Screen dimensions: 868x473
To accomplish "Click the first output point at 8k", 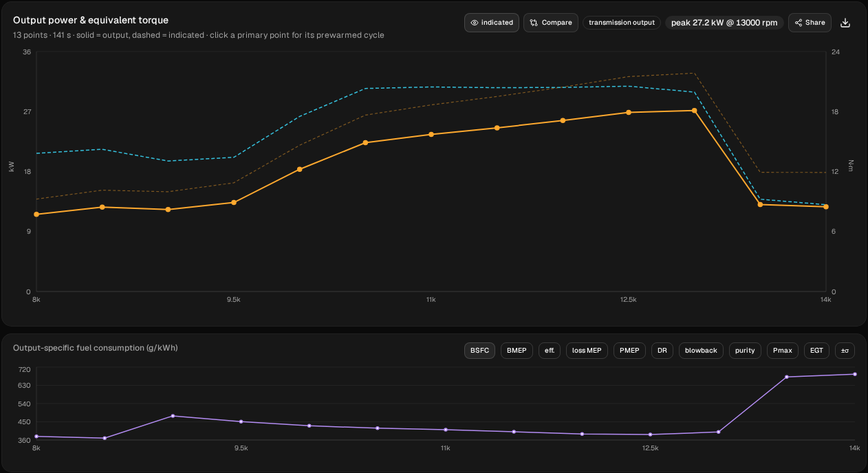I will 36,214.
